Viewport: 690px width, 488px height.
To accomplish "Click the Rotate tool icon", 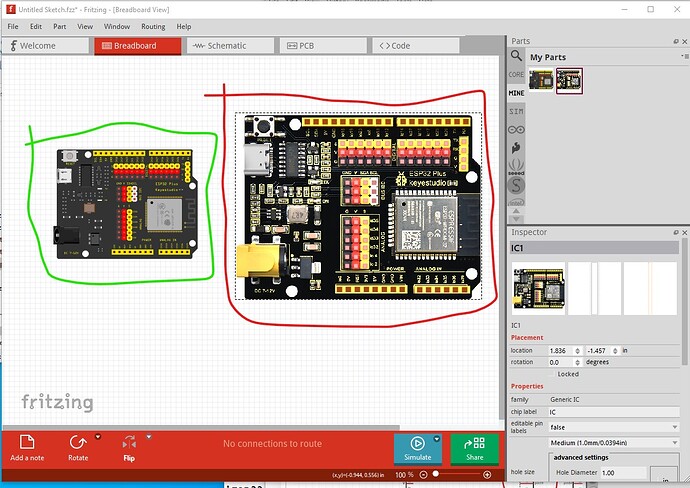I will pyautogui.click(x=78, y=441).
